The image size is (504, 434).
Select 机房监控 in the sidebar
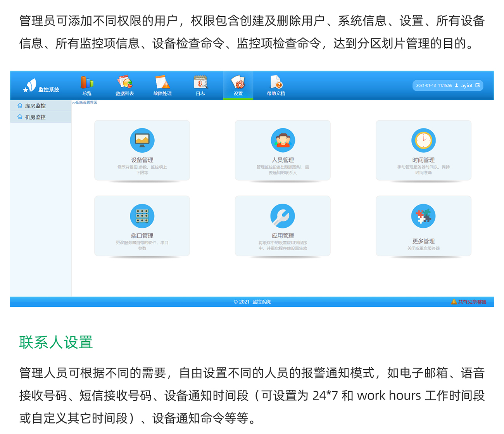[x=35, y=117]
